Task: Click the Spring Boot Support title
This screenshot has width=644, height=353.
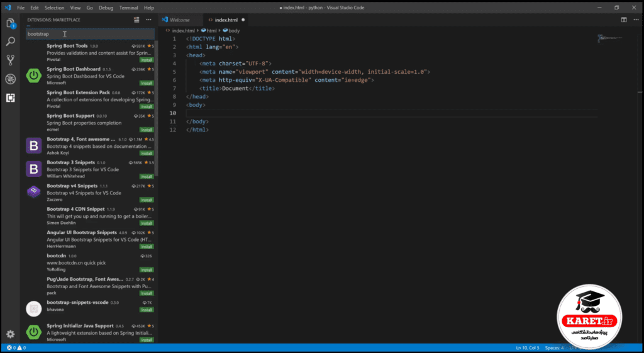Action: tap(70, 116)
